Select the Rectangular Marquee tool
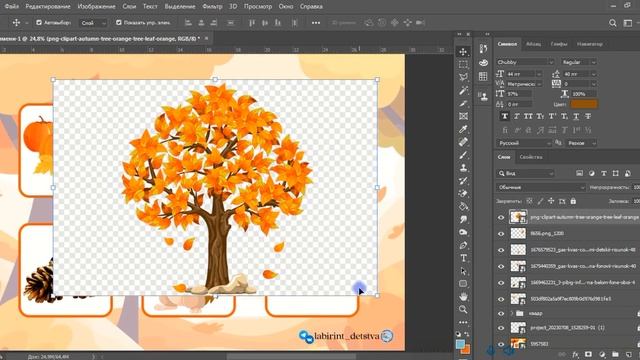The height and width of the screenshot is (360, 640). [x=463, y=64]
